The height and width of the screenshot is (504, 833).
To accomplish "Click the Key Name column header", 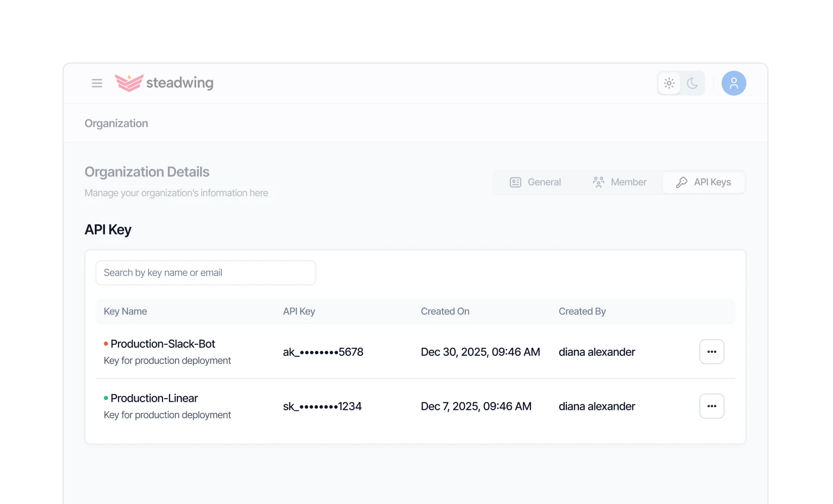I will 125,311.
